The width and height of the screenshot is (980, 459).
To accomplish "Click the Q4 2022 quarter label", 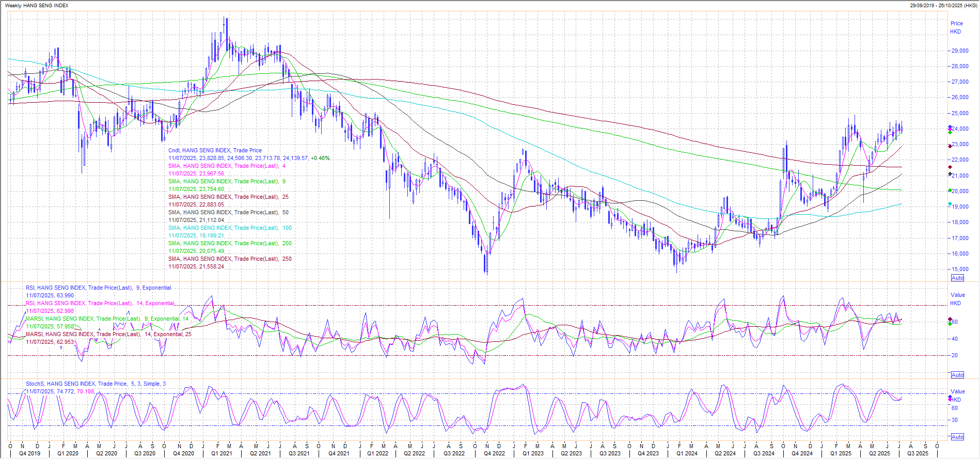I will pyautogui.click(x=494, y=454).
